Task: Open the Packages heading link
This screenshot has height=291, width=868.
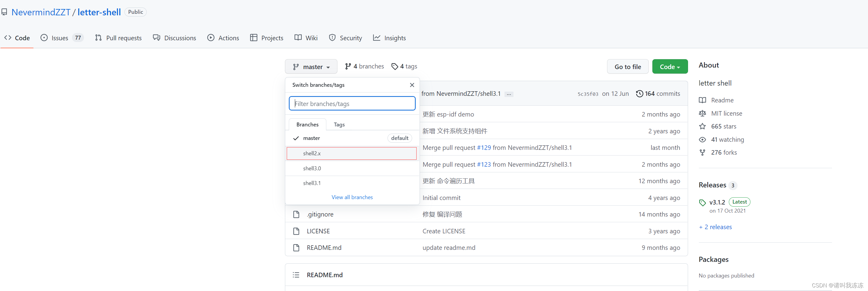Action: coord(713,259)
